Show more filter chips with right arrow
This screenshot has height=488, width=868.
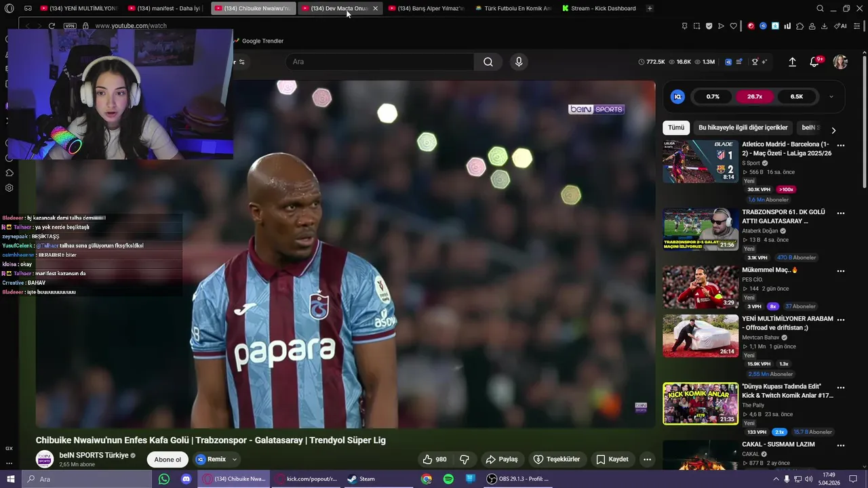(x=833, y=130)
